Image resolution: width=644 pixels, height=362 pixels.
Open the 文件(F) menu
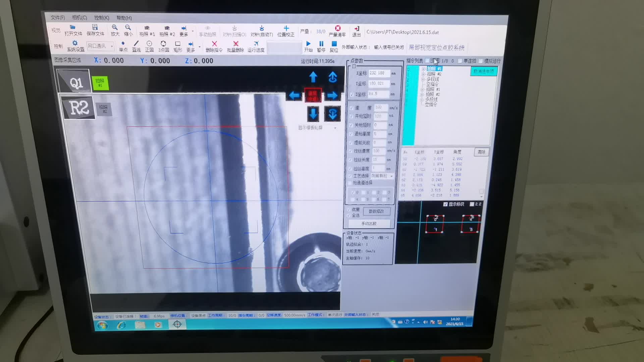click(x=58, y=17)
